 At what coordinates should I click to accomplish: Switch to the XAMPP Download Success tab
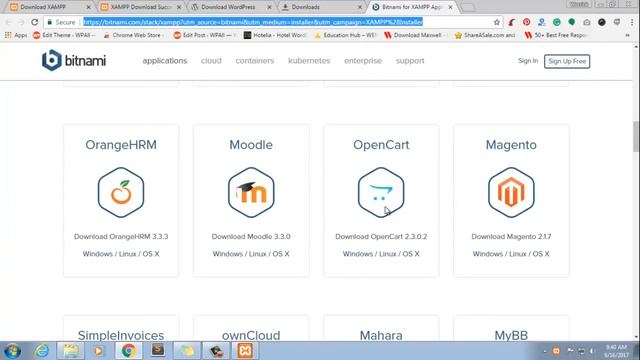[x=140, y=7]
